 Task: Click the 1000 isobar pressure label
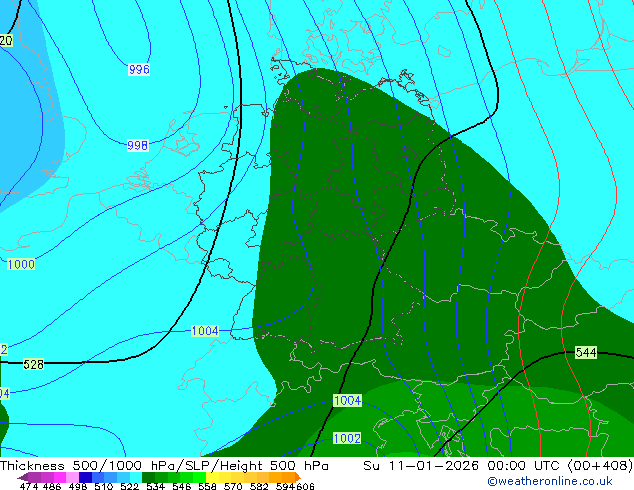coord(21,264)
